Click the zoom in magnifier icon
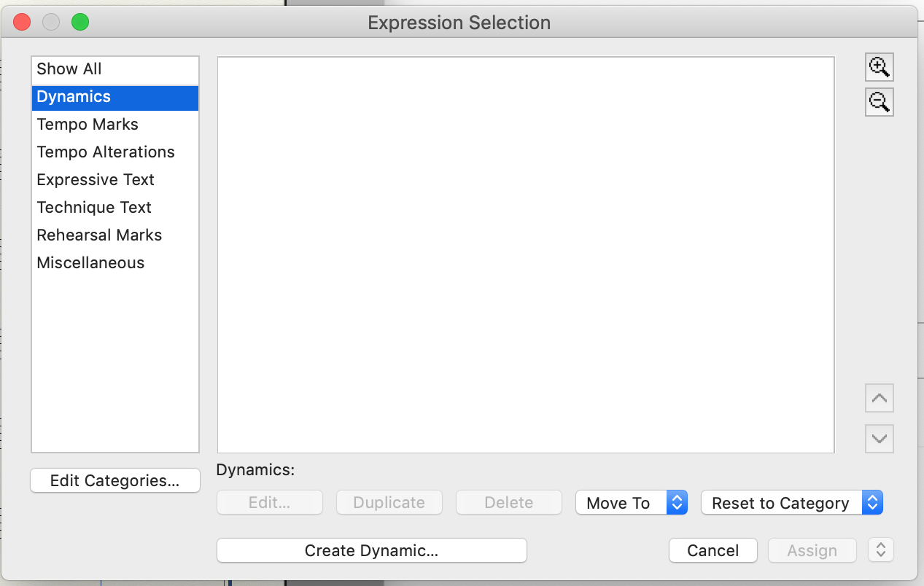This screenshot has height=586, width=924. pos(879,68)
